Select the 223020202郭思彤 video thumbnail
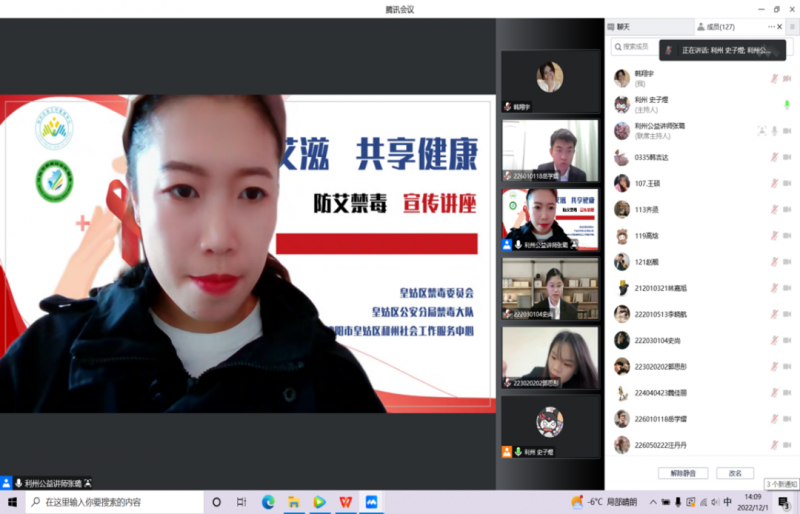This screenshot has width=800, height=514. click(x=549, y=358)
